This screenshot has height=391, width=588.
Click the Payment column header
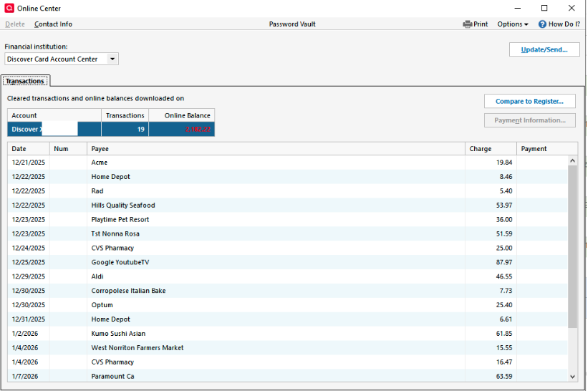click(547, 149)
